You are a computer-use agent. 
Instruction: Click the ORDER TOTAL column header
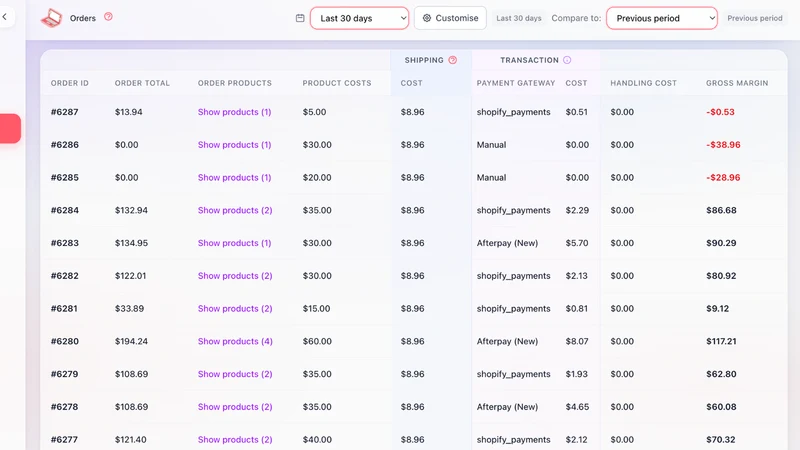[x=142, y=83]
